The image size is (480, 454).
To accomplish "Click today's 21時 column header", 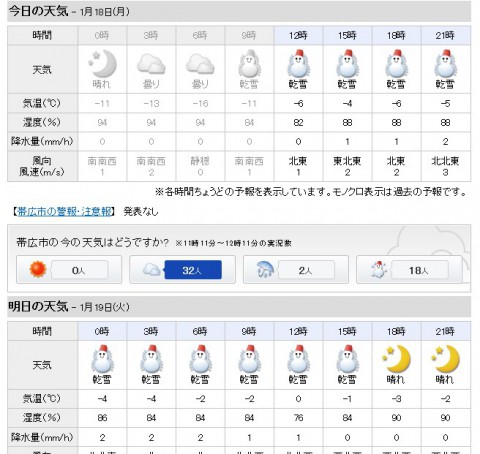I will 446,35.
